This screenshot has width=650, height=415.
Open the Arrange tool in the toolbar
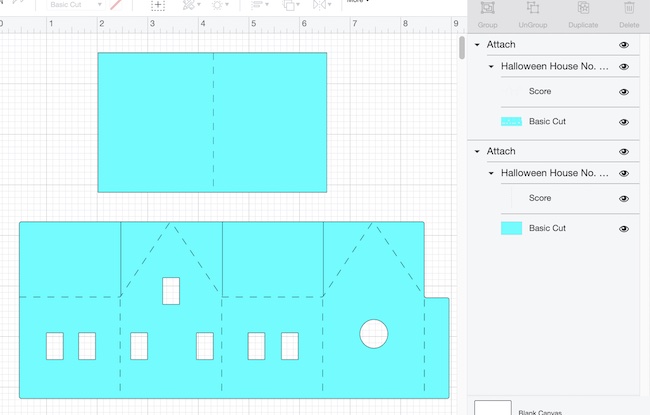click(291, 5)
